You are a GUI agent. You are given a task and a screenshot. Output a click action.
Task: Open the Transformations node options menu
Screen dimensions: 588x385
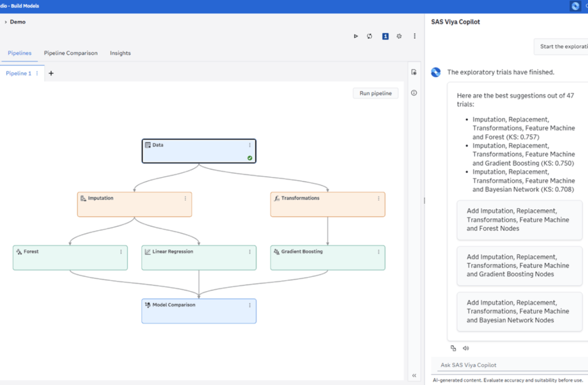pyautogui.click(x=378, y=199)
